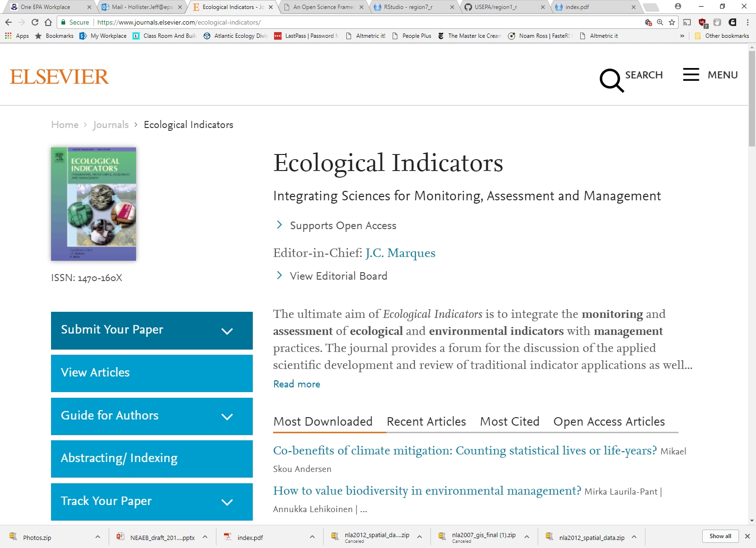756x548 pixels.
Task: Reload the page with refresh icon
Action: pyautogui.click(x=35, y=22)
